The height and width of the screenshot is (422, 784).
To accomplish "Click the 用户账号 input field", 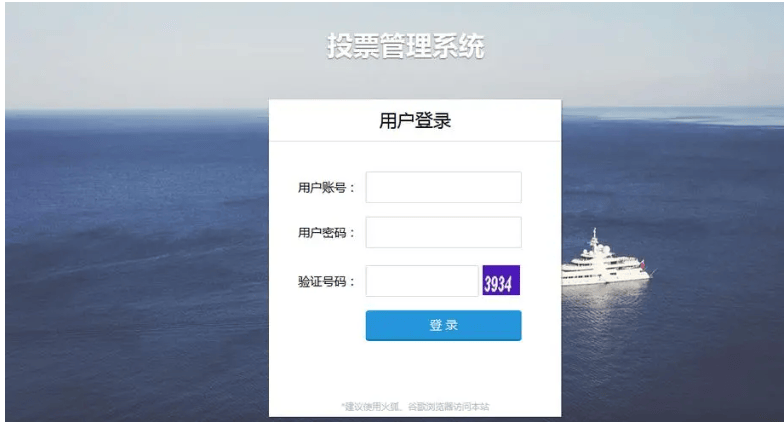I will pos(443,187).
